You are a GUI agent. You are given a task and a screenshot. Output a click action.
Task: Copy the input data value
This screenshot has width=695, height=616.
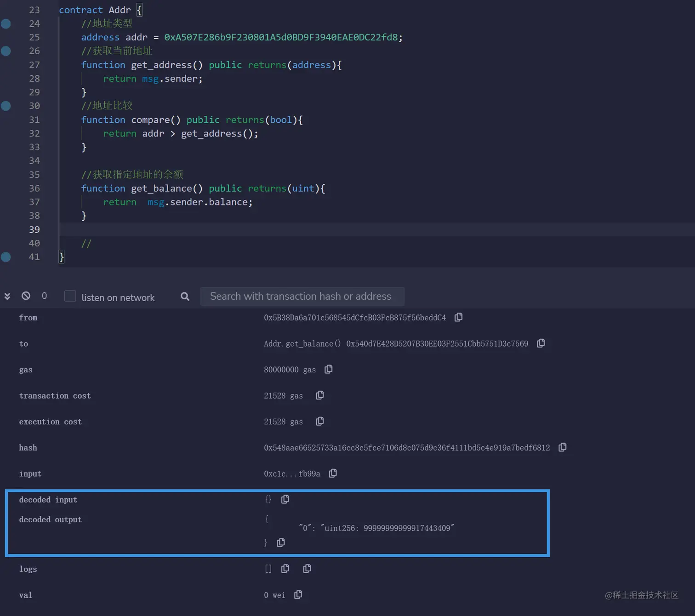(x=333, y=473)
